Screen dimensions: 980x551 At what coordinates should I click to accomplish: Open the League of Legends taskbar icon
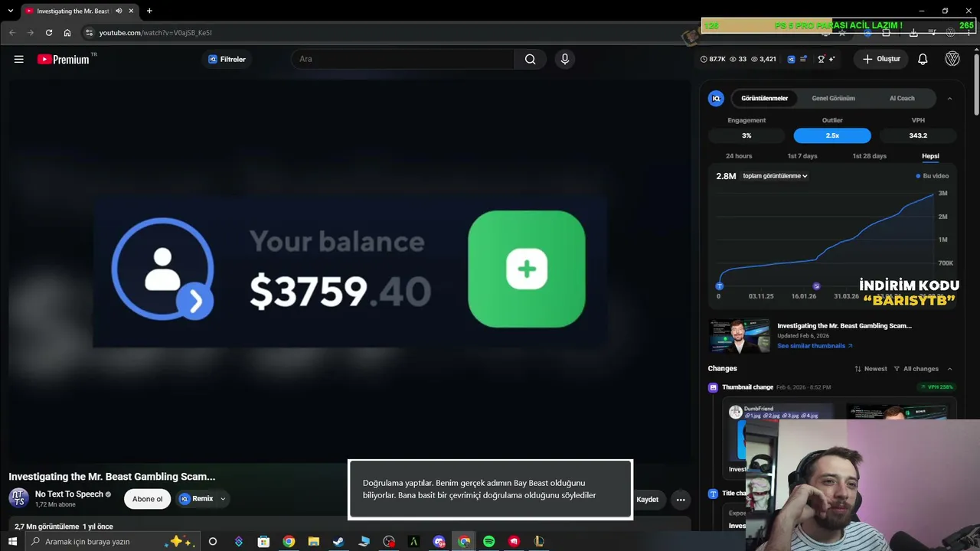pos(539,542)
